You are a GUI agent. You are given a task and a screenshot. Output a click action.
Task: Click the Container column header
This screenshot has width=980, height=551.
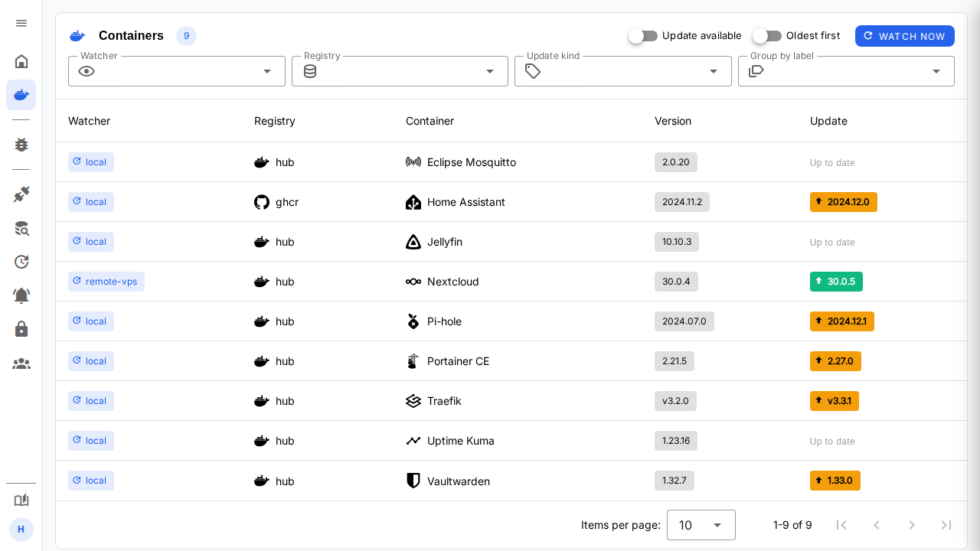(x=430, y=121)
